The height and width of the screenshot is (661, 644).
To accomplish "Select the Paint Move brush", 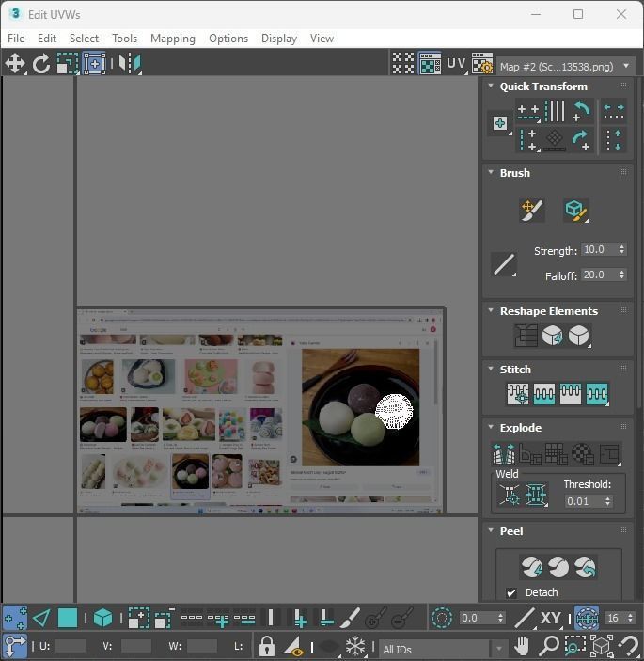I will point(532,211).
